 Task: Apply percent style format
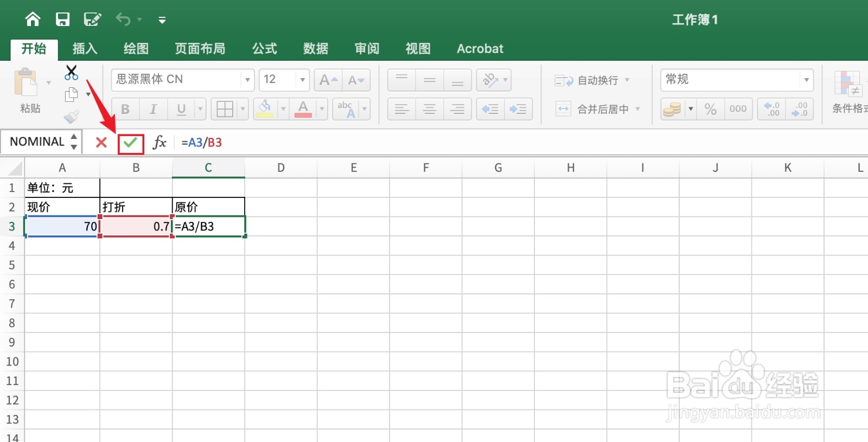pyautogui.click(x=710, y=109)
